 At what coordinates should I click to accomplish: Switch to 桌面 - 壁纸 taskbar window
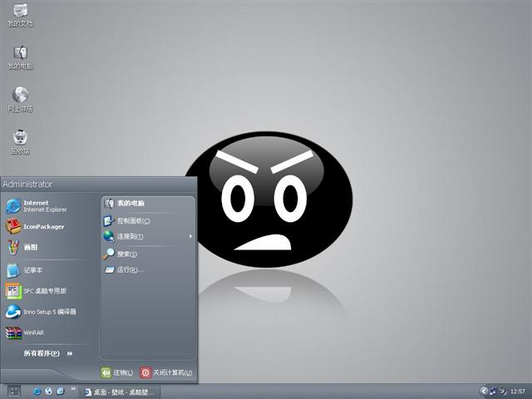120,392
